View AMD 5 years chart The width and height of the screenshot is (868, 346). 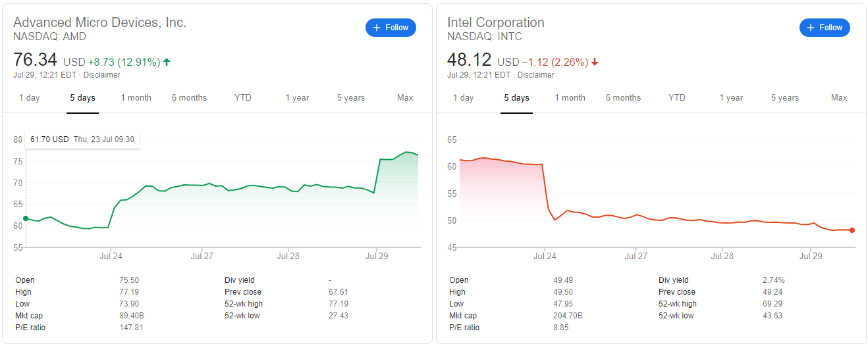351,98
